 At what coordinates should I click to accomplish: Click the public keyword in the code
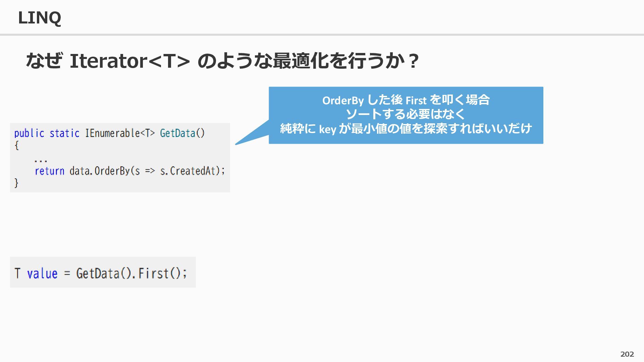click(29, 133)
